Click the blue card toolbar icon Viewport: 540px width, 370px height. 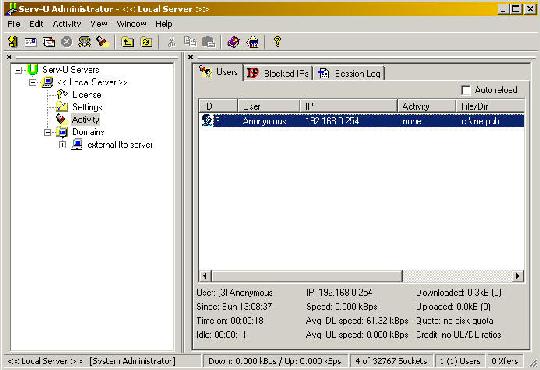click(x=31, y=42)
